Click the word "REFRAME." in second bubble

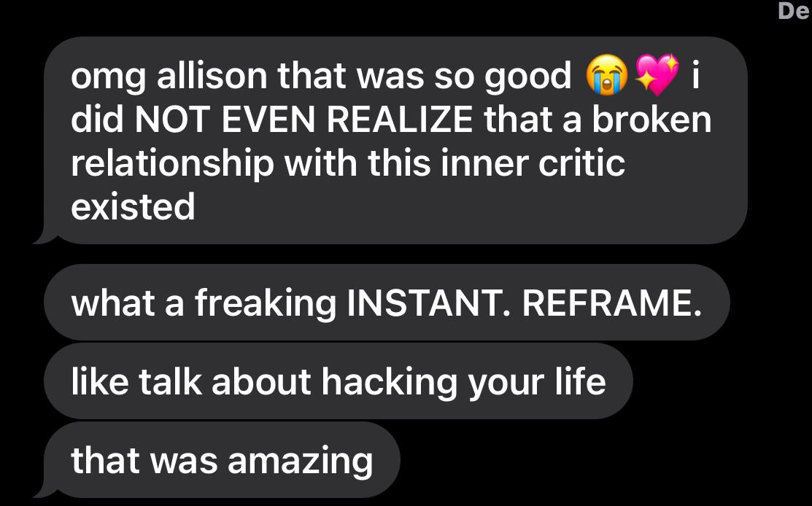click(612, 303)
